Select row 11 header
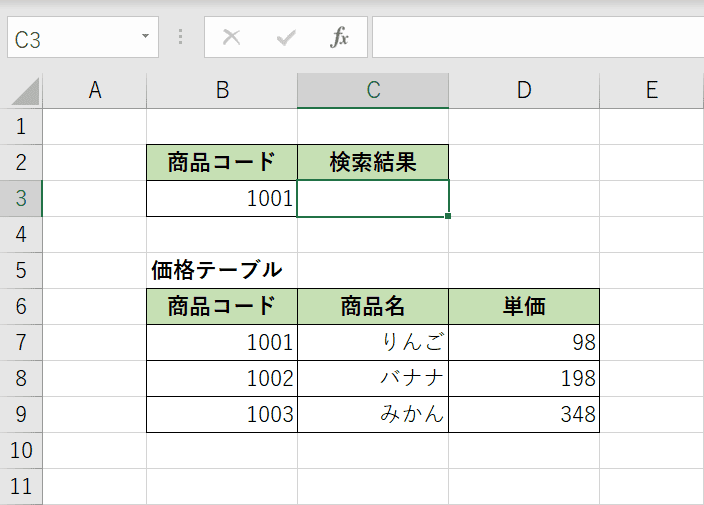Screen dimensions: 704x505 (x=21, y=487)
